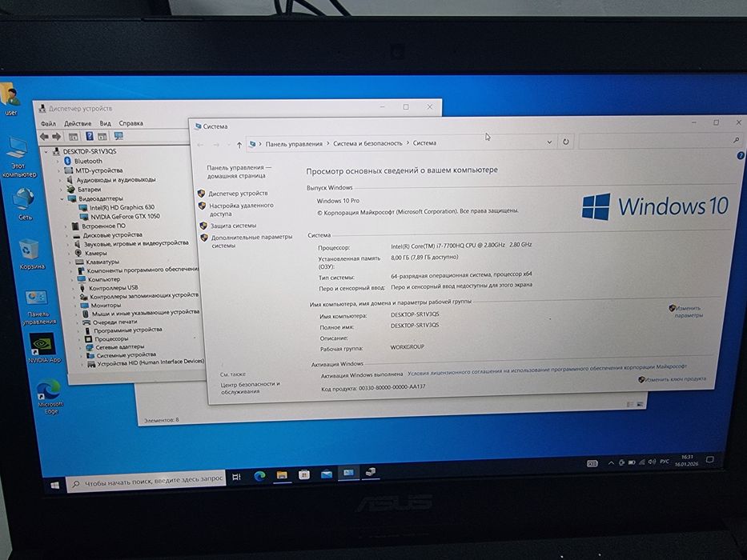Open the Windows Start button
The width and height of the screenshot is (747, 560).
pos(54,485)
